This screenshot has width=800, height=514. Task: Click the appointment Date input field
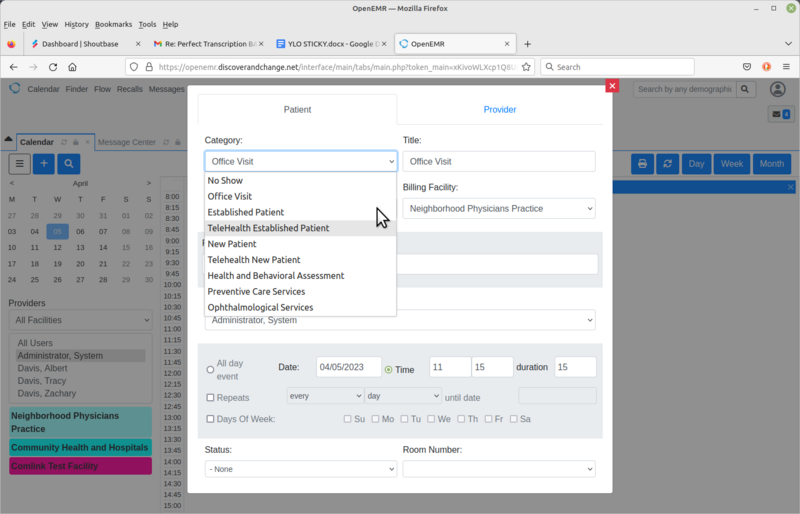(x=349, y=368)
